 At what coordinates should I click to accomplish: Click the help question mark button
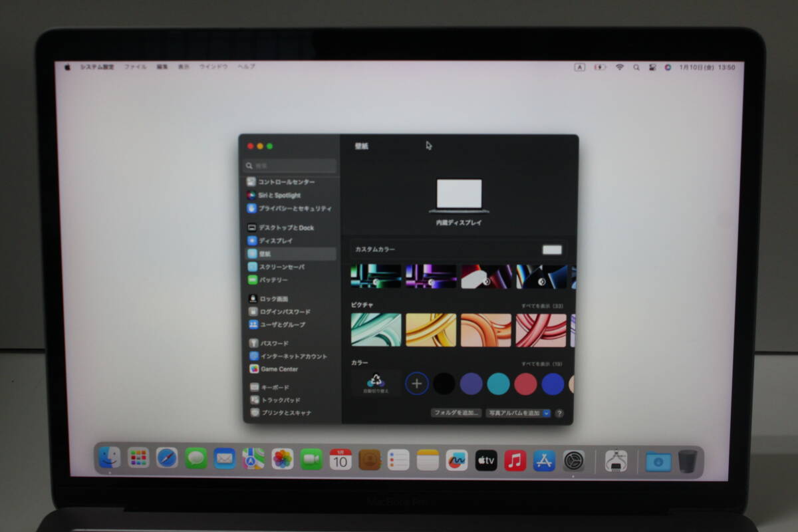559,414
